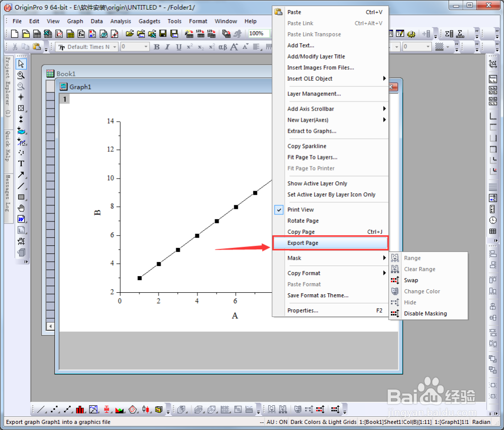The height and width of the screenshot is (430, 504).
Task: Open the fill pattern swatch in format toolbar
Action: click(439, 47)
